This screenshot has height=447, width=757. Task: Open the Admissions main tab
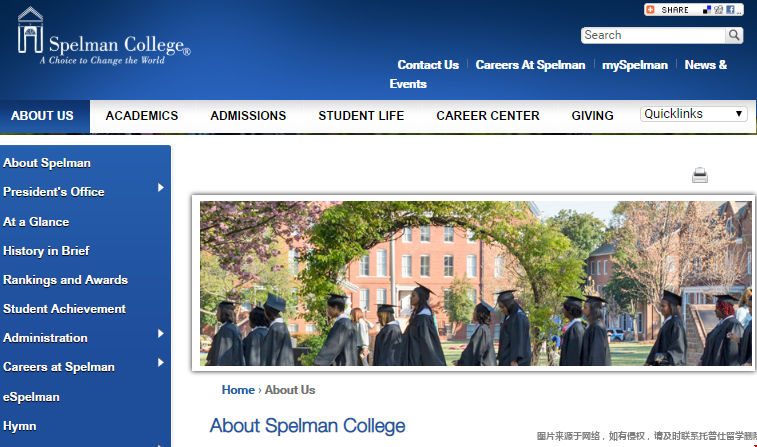(x=248, y=116)
